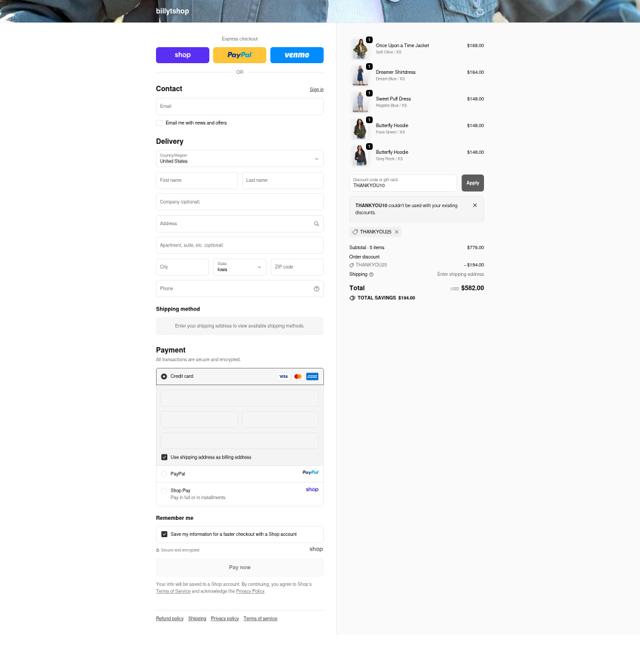Click the search icon in Address field
Screen dimensions: 640x661
point(316,224)
